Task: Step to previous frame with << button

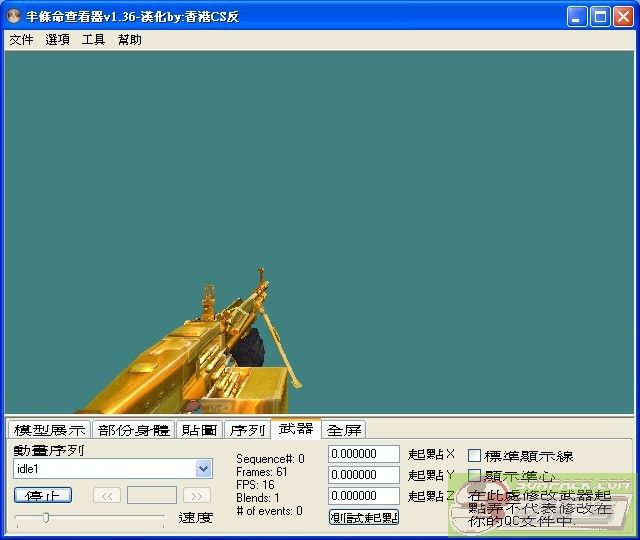Action: coord(107,495)
